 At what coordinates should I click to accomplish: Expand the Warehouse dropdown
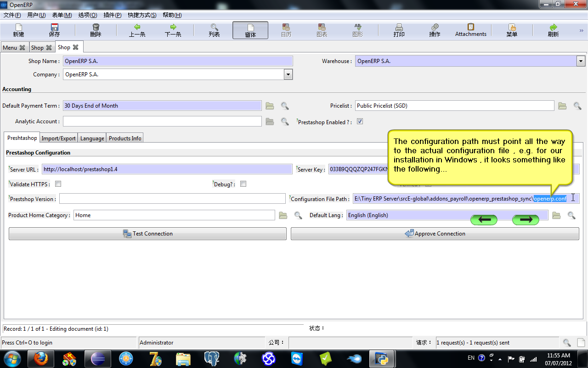click(581, 61)
